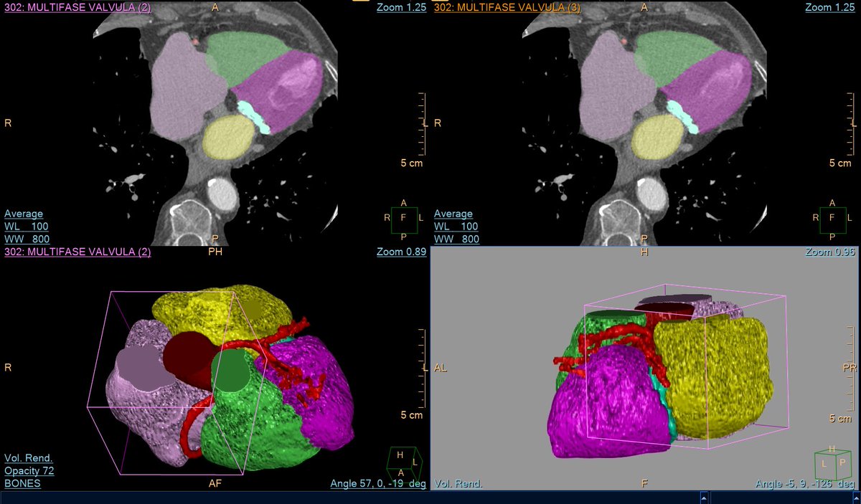Viewport: 861px width, 504px height.
Task: Click the Zoom 0.89 label
Action: pos(401,252)
